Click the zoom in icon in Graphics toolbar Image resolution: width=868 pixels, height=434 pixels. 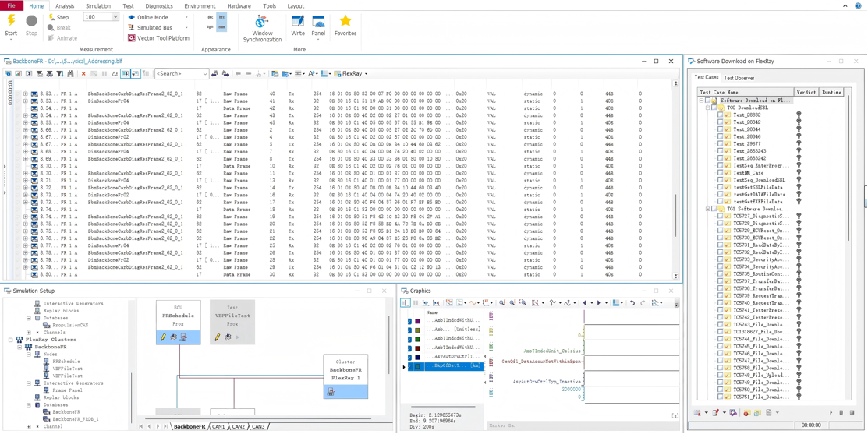501,302
